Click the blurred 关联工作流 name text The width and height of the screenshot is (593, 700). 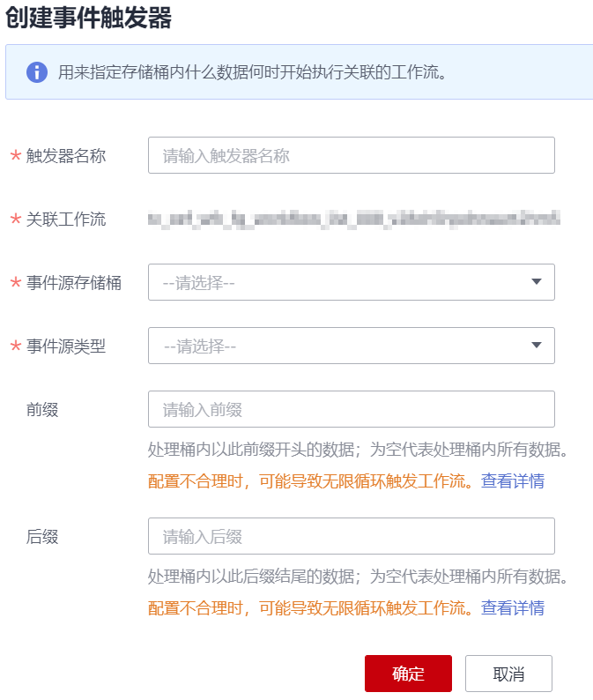point(354,220)
